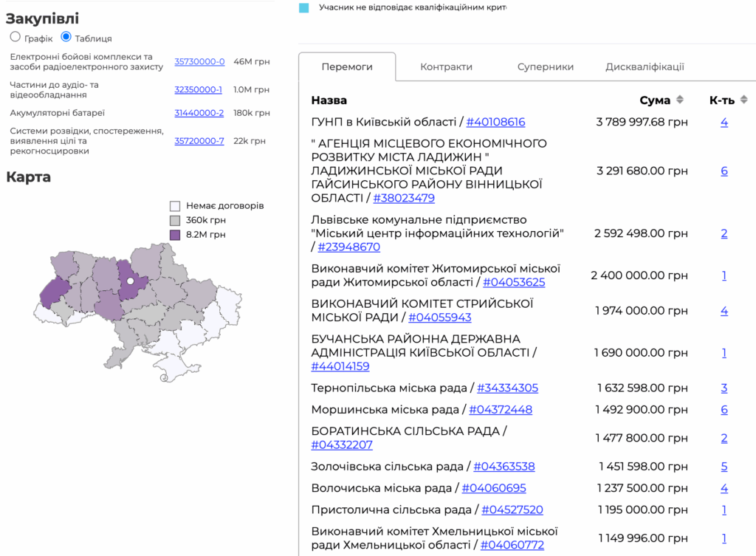The width and height of the screenshot is (756, 556).
Task: Select the Графік radio button
Action: (x=16, y=37)
